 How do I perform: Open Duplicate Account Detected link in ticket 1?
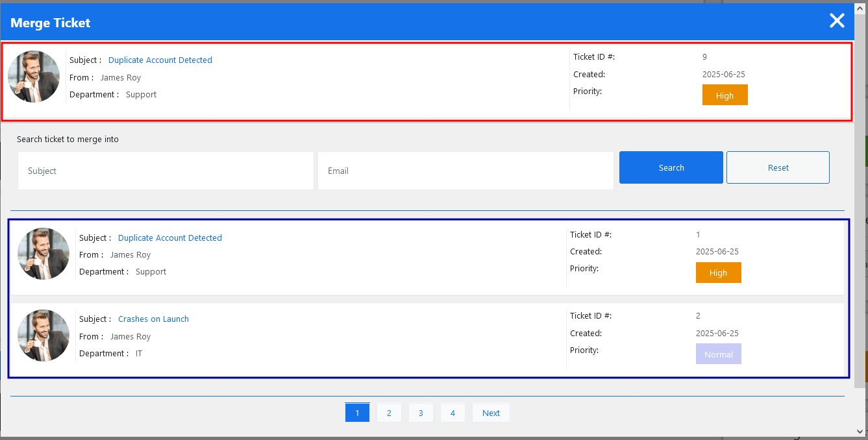169,238
